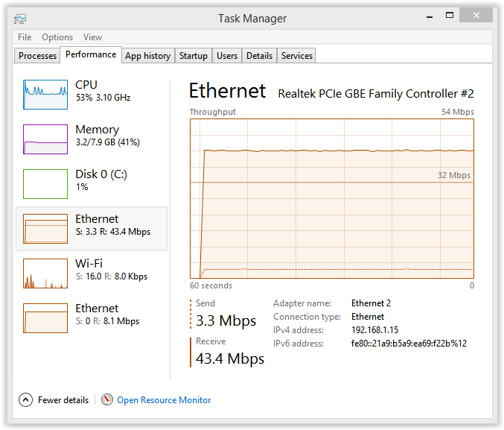
Task: Select the 8.1 Mbps Ethernet adapter thumbnail
Action: tap(45, 318)
